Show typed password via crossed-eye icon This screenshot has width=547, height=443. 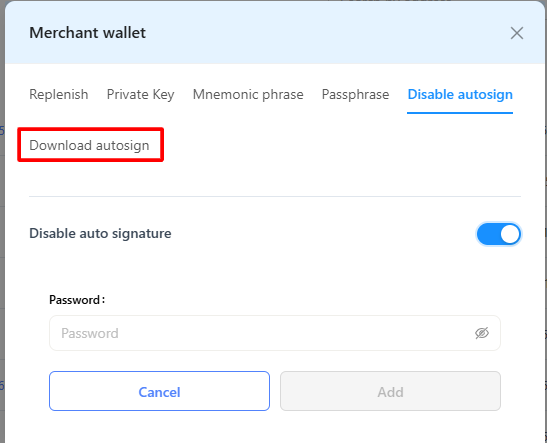click(x=482, y=333)
